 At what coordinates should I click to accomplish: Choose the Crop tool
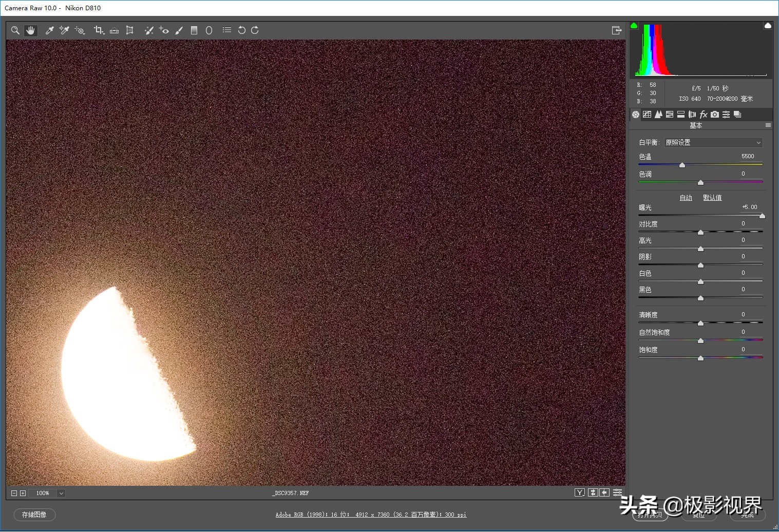99,31
